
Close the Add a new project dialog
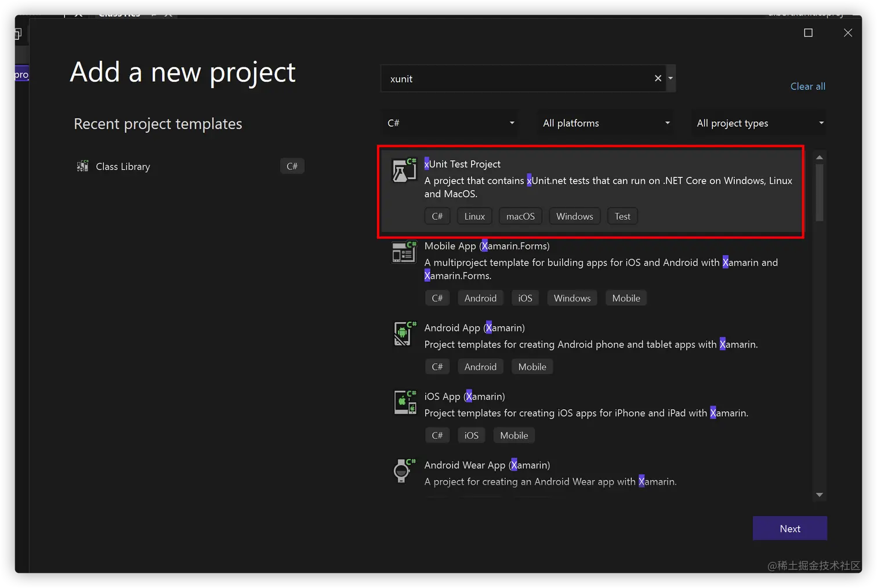tap(847, 32)
